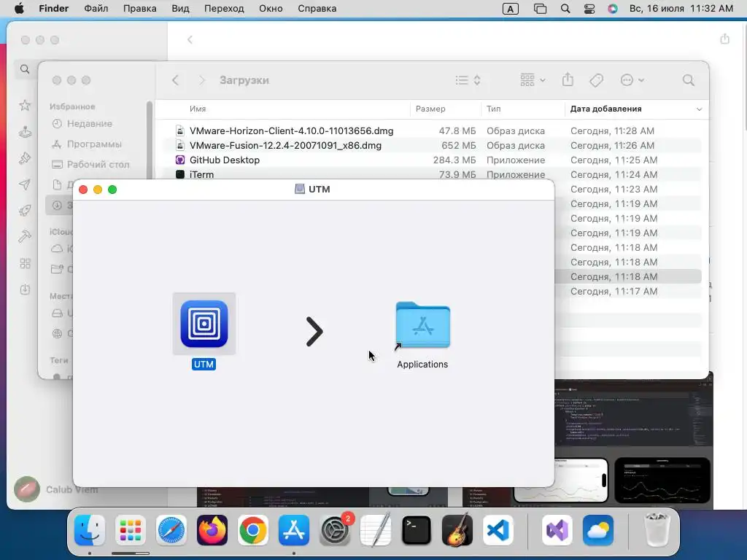Viewport: 747px width, 560px height.
Task: Go back in the Downloads Finder window
Action: click(x=175, y=80)
